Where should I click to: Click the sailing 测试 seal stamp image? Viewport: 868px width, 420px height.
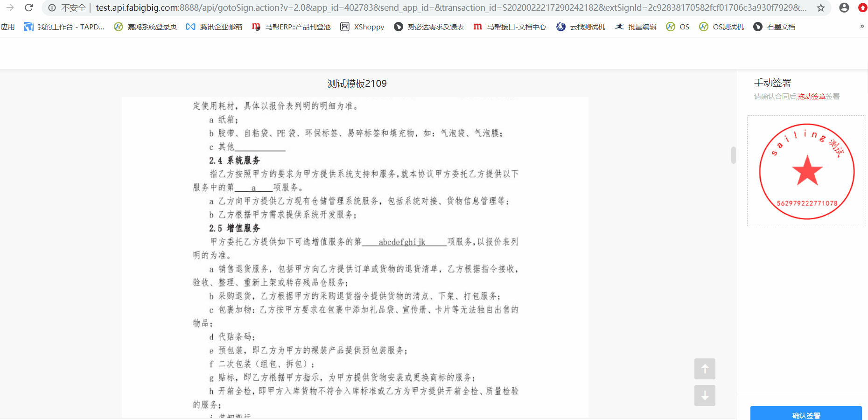pyautogui.click(x=806, y=171)
